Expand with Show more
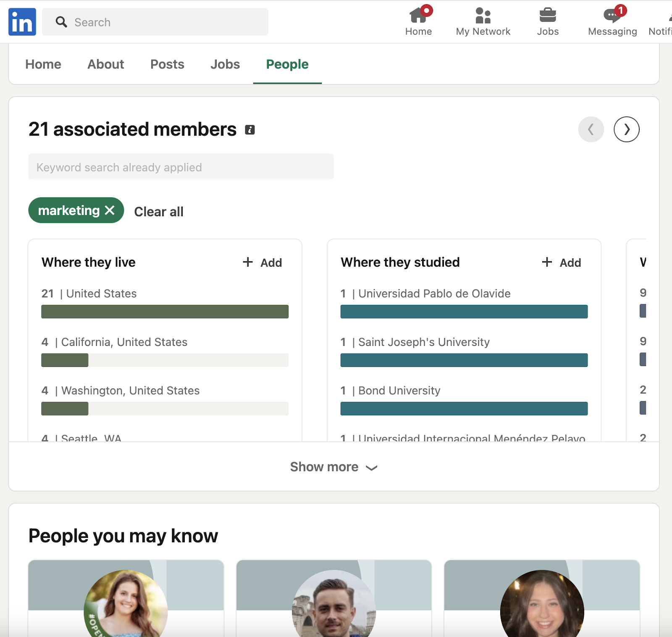This screenshot has height=637, width=672. pos(334,467)
